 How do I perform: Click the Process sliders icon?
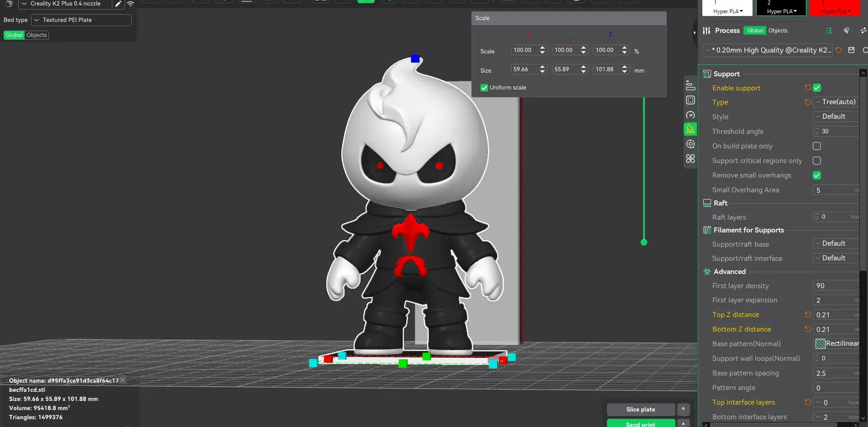706,31
